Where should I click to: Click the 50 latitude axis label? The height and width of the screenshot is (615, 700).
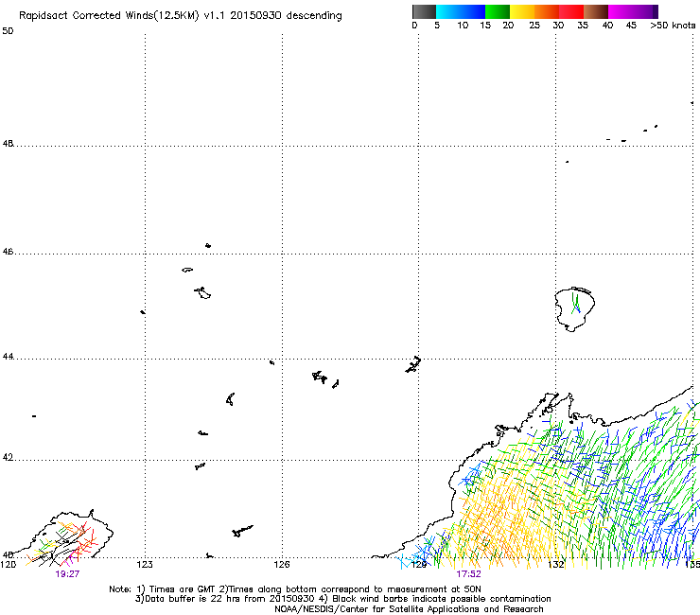coord(8,31)
